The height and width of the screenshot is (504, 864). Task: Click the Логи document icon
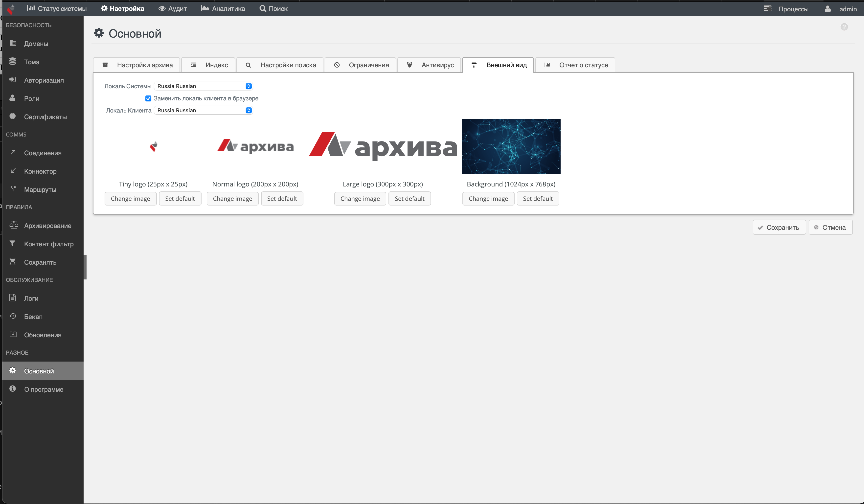(x=13, y=298)
